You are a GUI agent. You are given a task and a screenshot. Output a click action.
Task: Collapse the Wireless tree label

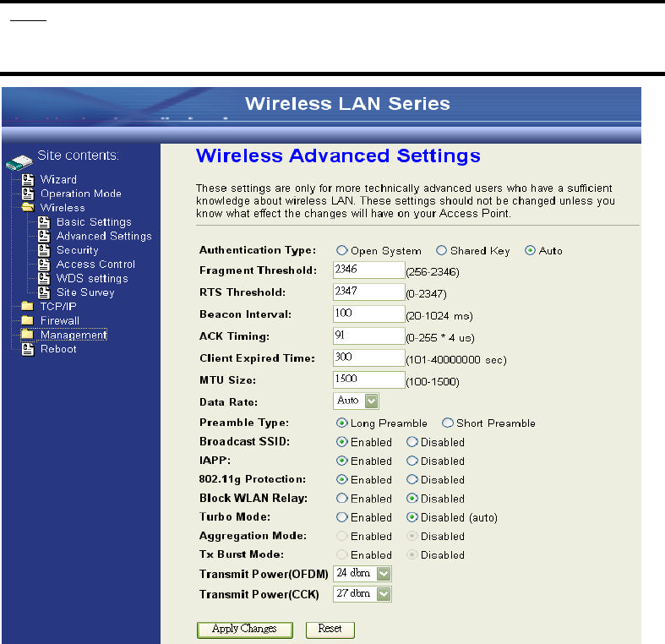(x=63, y=208)
